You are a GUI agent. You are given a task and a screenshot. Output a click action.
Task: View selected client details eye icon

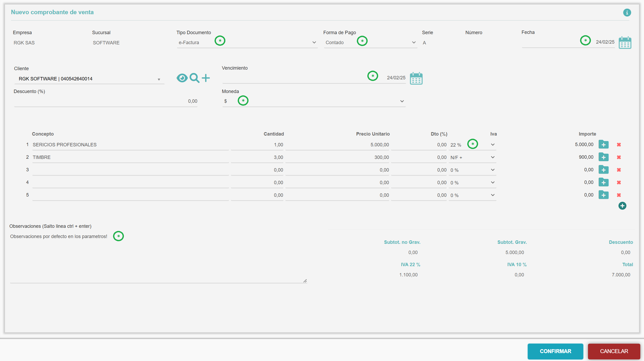point(182,78)
